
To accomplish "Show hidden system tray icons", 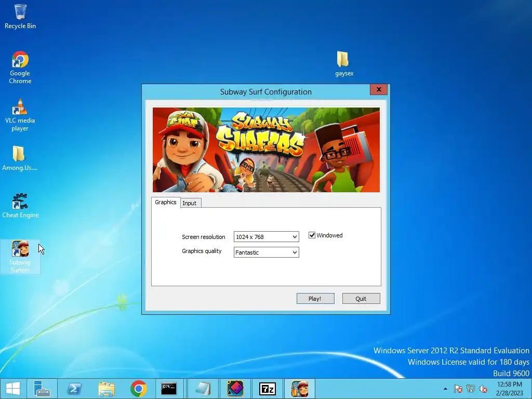I will [x=445, y=389].
